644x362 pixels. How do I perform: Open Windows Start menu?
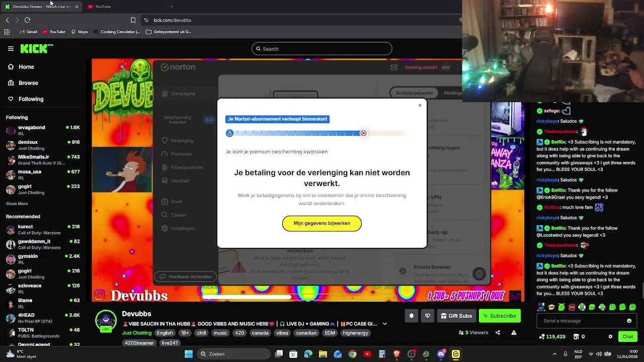(188, 354)
